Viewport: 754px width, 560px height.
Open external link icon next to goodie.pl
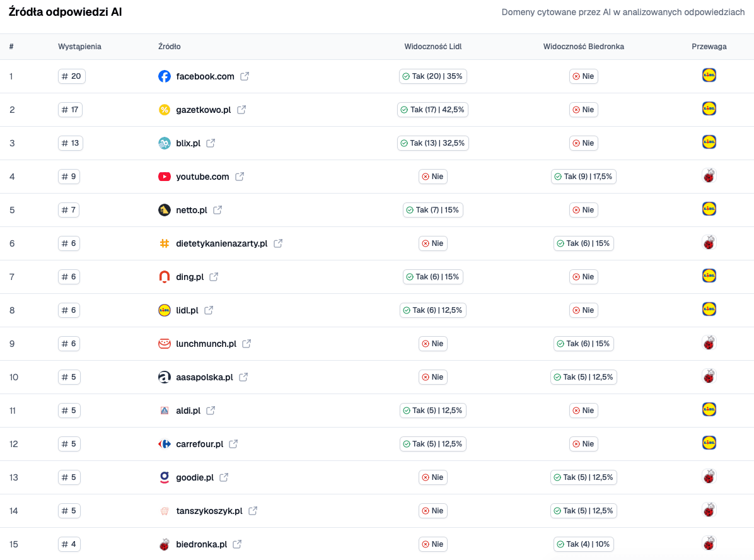(224, 477)
